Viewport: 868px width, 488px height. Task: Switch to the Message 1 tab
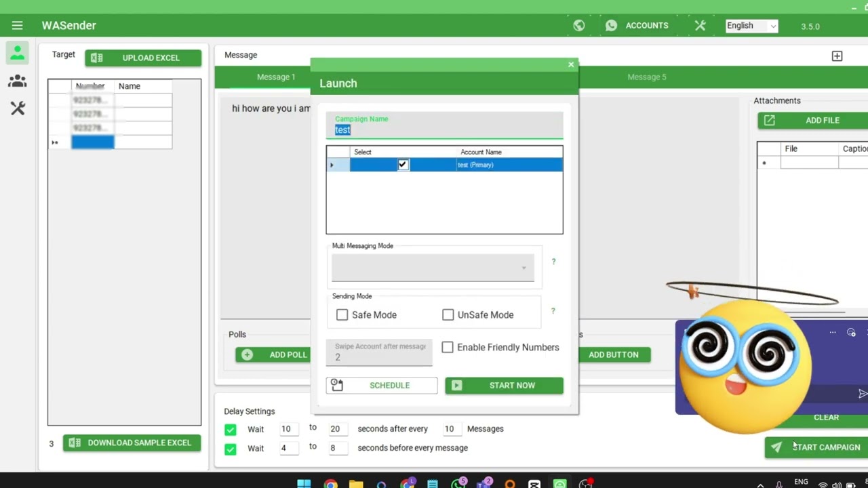(276, 77)
